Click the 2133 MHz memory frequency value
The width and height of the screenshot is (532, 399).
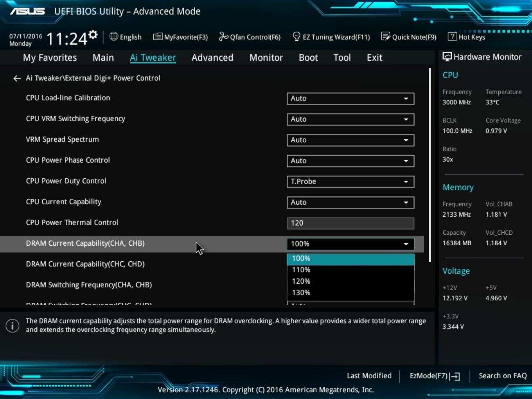(x=457, y=214)
